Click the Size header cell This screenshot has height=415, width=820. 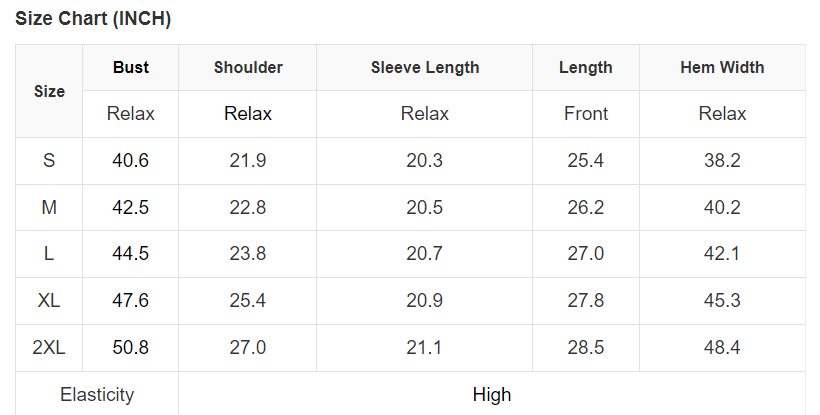tap(49, 91)
